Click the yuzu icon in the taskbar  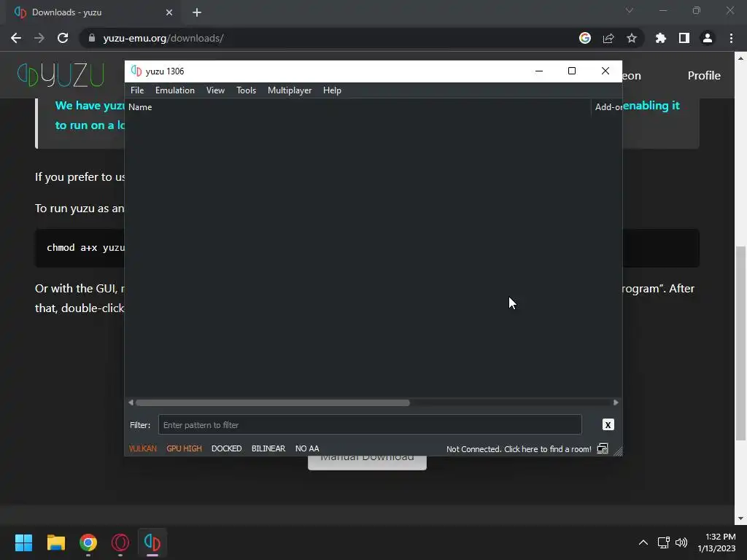[x=152, y=542]
